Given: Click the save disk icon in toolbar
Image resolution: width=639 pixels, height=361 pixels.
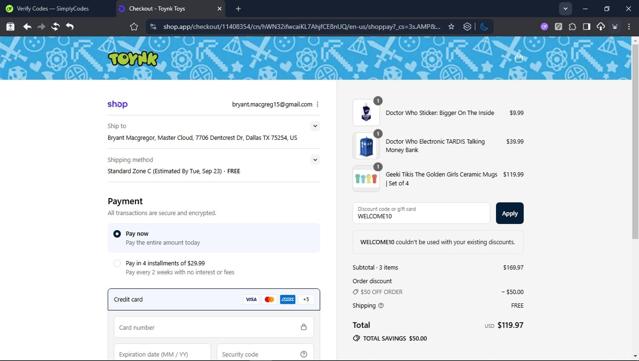Looking at the screenshot, I should pos(10,26).
